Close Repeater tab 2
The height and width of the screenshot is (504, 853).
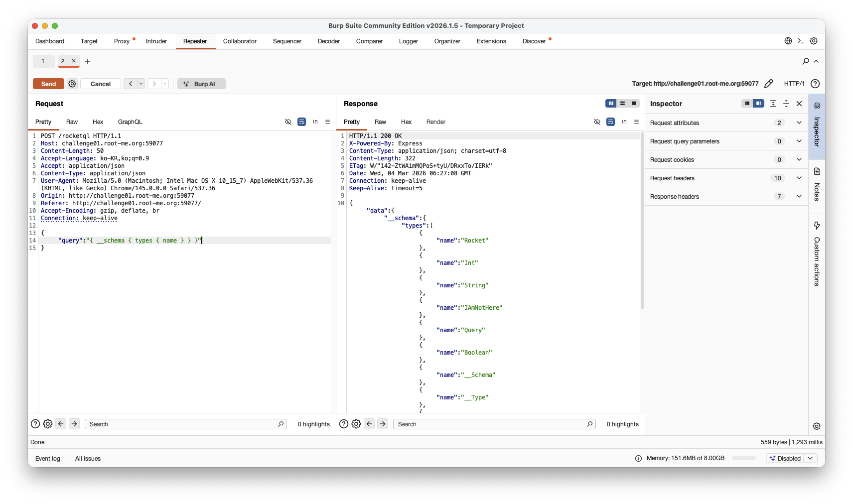(x=74, y=61)
